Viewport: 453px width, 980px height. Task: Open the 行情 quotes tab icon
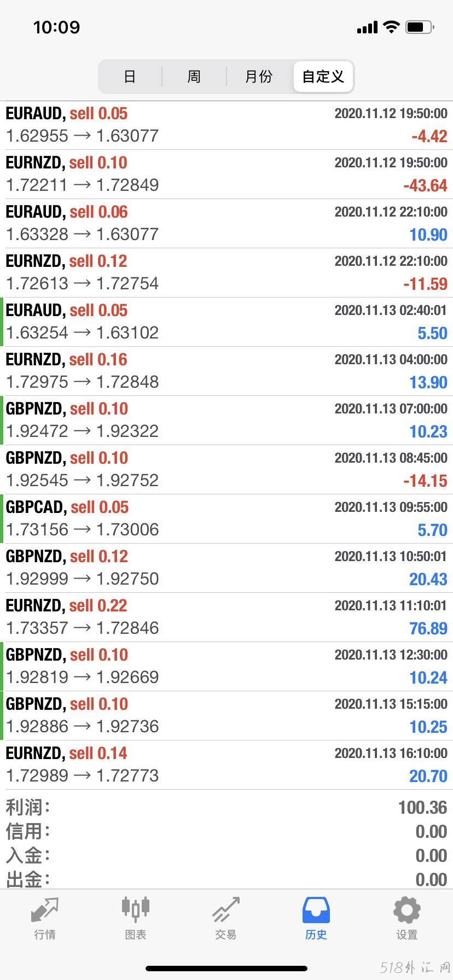pos(45,910)
